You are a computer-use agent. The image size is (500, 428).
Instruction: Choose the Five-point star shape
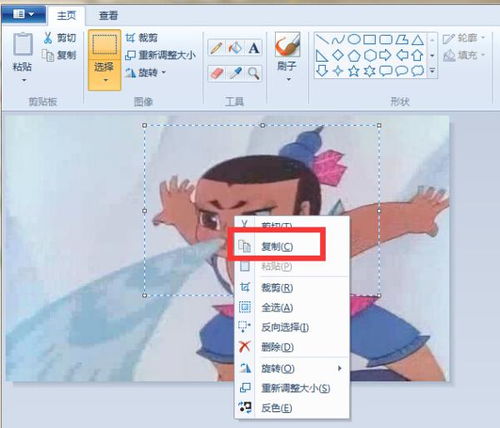click(354, 71)
